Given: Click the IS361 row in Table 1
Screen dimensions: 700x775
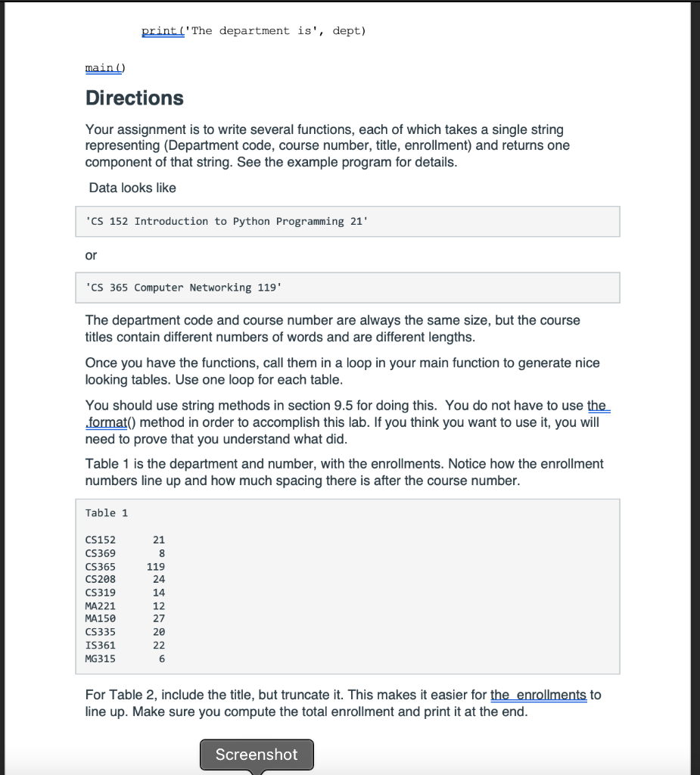Looking at the screenshot, I should (125, 645).
